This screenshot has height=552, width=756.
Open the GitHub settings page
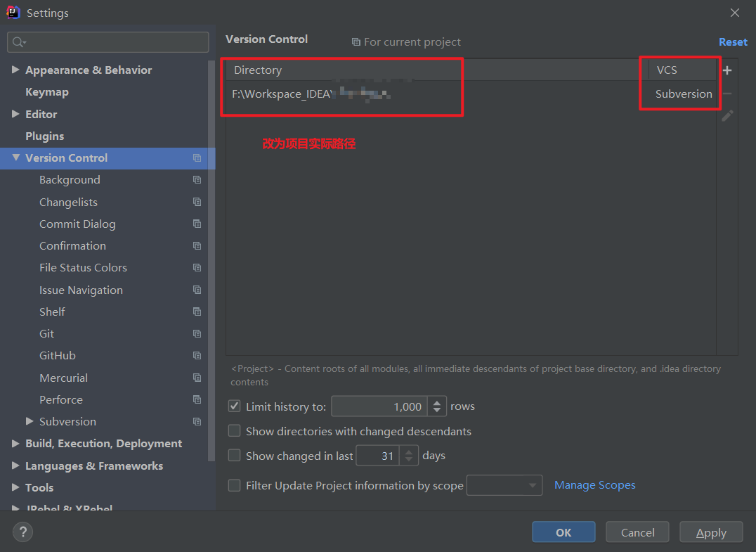[x=57, y=355]
